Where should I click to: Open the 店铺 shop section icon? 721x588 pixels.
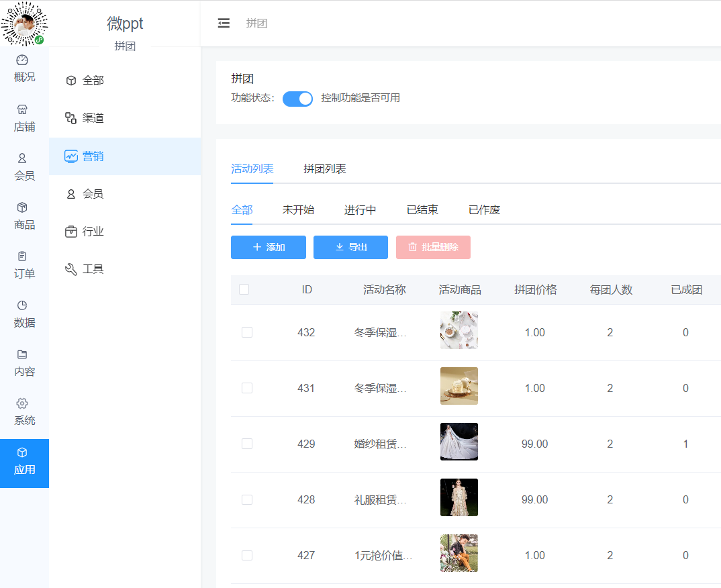(22, 109)
